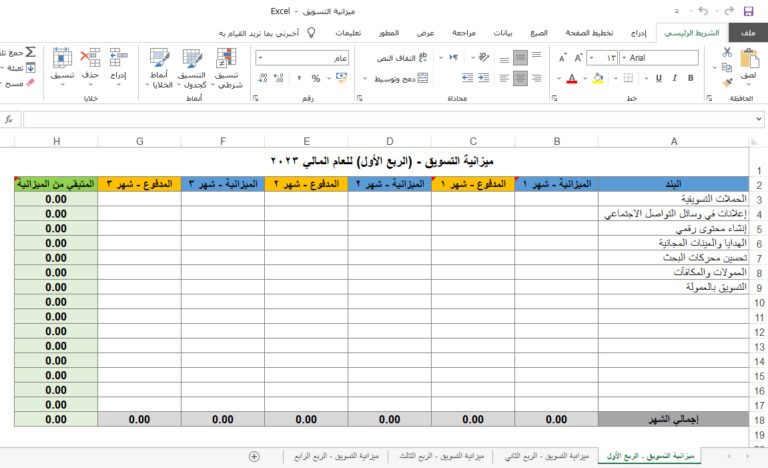Open the File (ملف) tab
The width and height of the screenshot is (768, 468).
pyautogui.click(x=748, y=33)
